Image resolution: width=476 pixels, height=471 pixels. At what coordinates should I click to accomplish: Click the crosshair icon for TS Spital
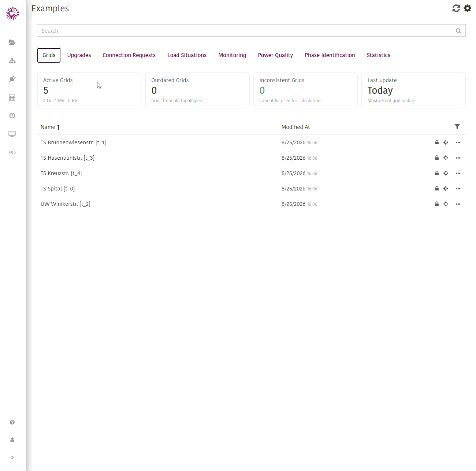(x=446, y=189)
